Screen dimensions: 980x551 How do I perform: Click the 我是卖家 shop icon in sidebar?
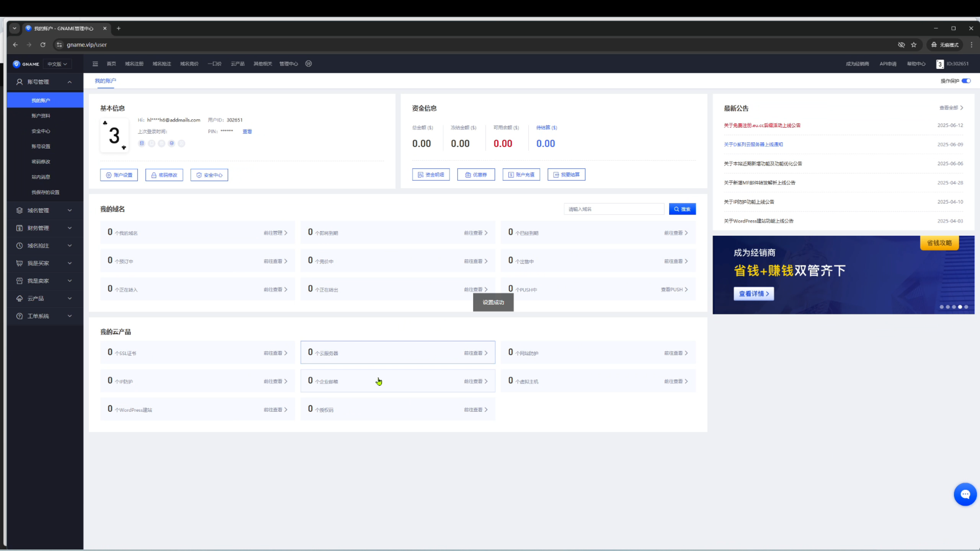point(20,281)
